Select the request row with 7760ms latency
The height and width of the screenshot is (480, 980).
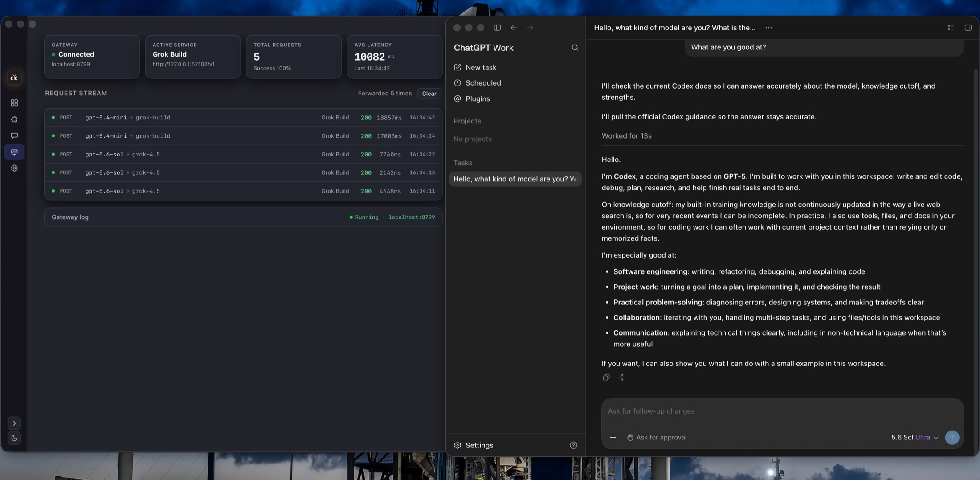point(243,154)
